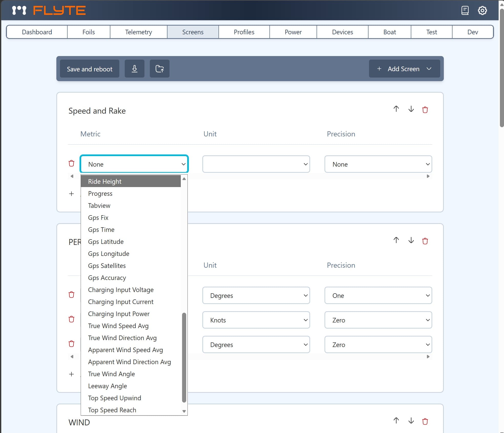Click Save and reboot button

pyautogui.click(x=89, y=69)
